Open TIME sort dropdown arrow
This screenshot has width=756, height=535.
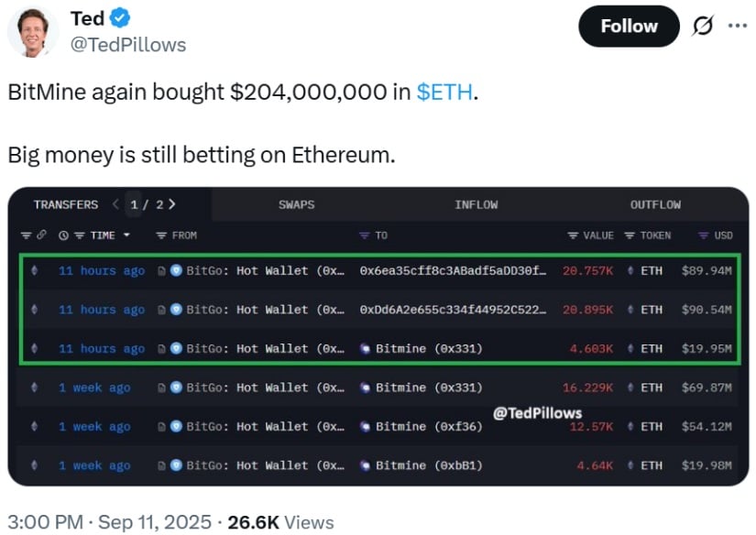126,235
